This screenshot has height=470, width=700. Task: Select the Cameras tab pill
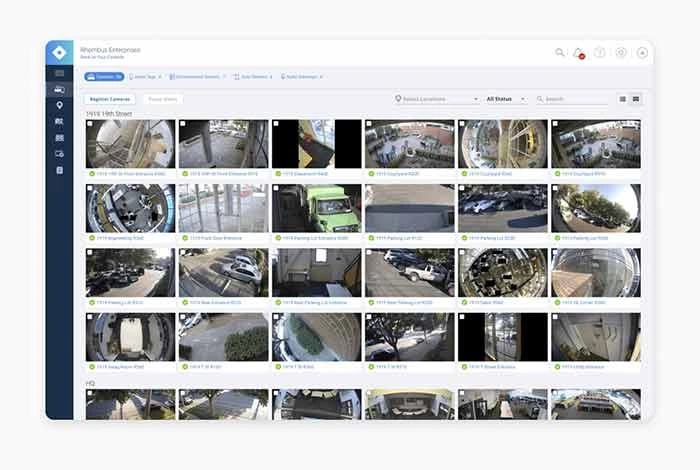point(104,77)
